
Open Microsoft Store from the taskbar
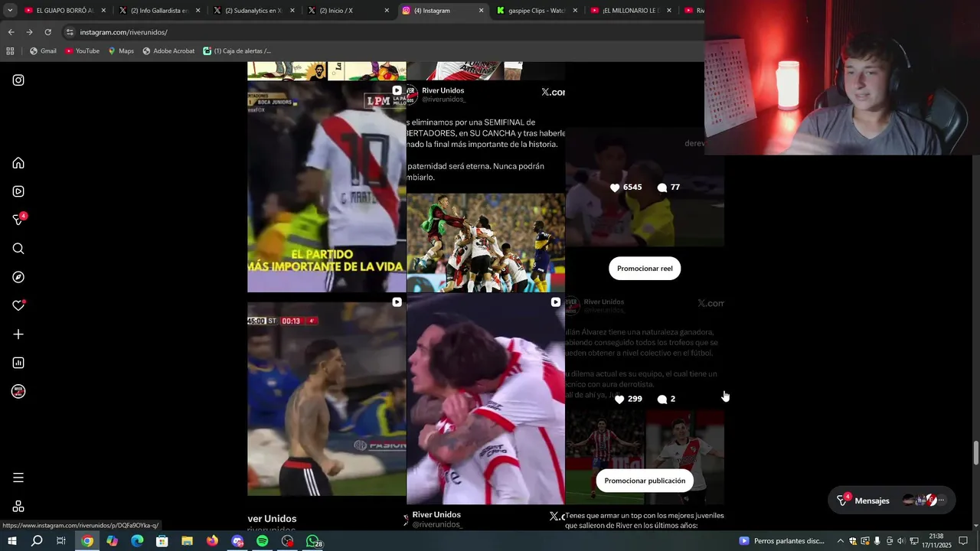coord(162,541)
